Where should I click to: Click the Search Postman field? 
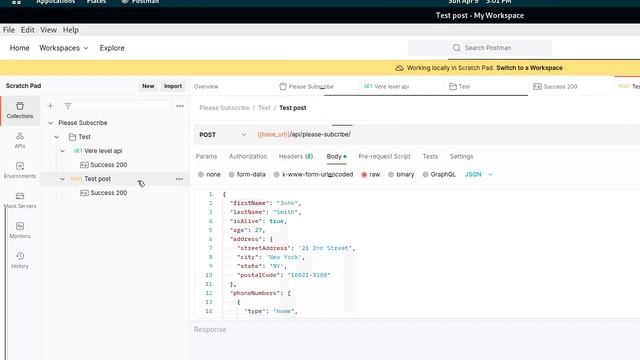[480, 48]
